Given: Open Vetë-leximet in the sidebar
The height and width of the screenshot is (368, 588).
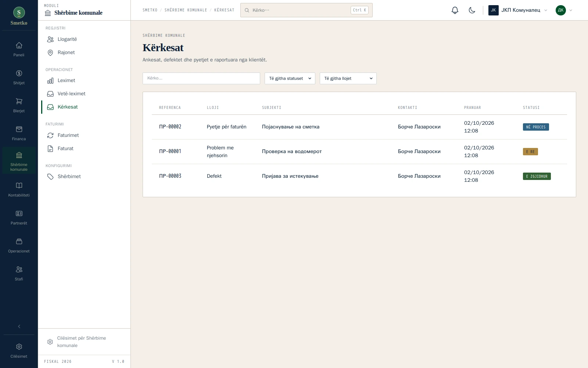Looking at the screenshot, I should (x=84, y=94).
